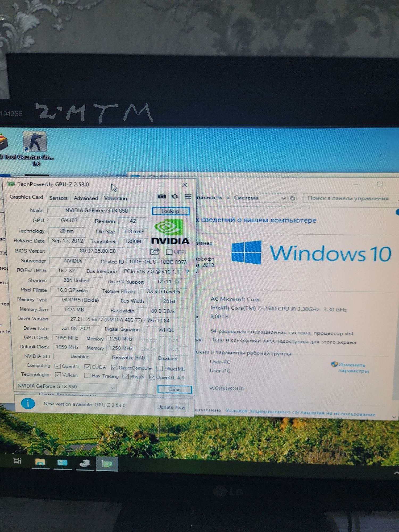Click the NVIDIA logo in GPU-Z
The width and height of the screenshot is (399, 532).
coord(170,231)
